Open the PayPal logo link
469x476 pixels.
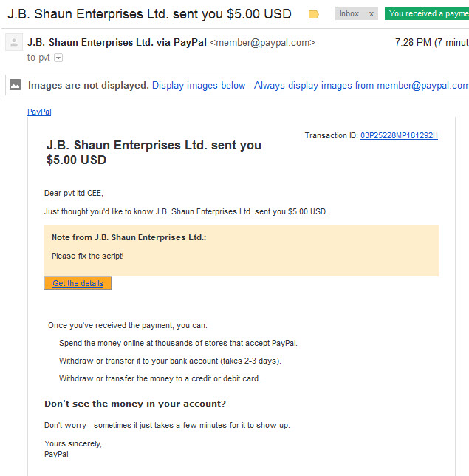coord(39,112)
